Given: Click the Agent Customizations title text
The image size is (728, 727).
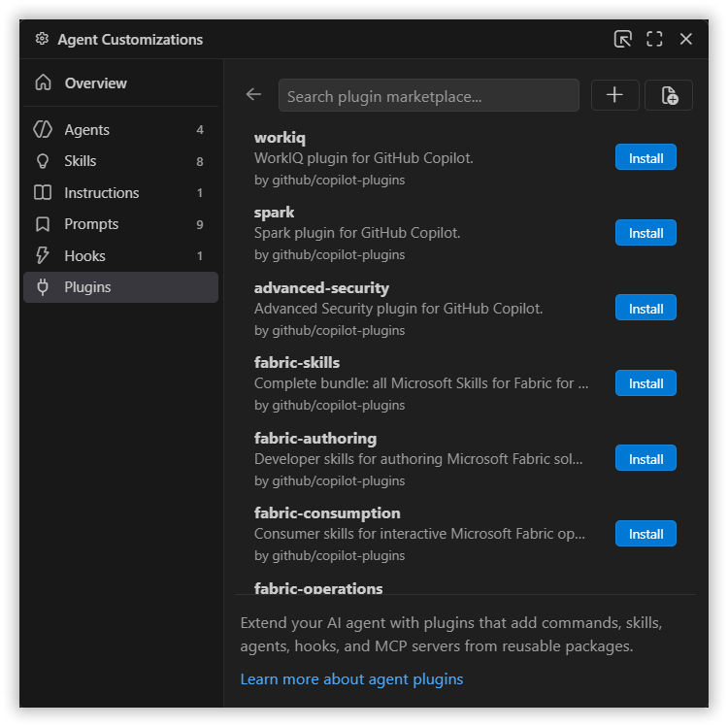Looking at the screenshot, I should 130,40.
